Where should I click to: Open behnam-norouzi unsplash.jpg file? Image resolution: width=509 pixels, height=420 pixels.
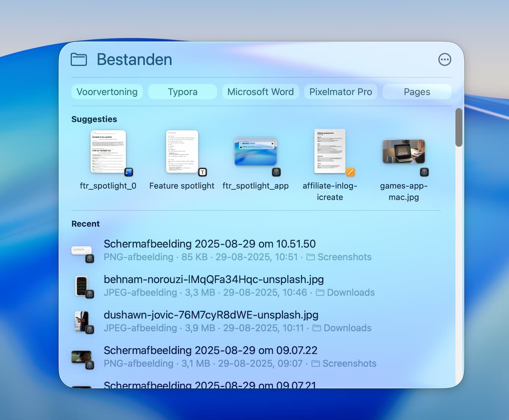point(214,280)
